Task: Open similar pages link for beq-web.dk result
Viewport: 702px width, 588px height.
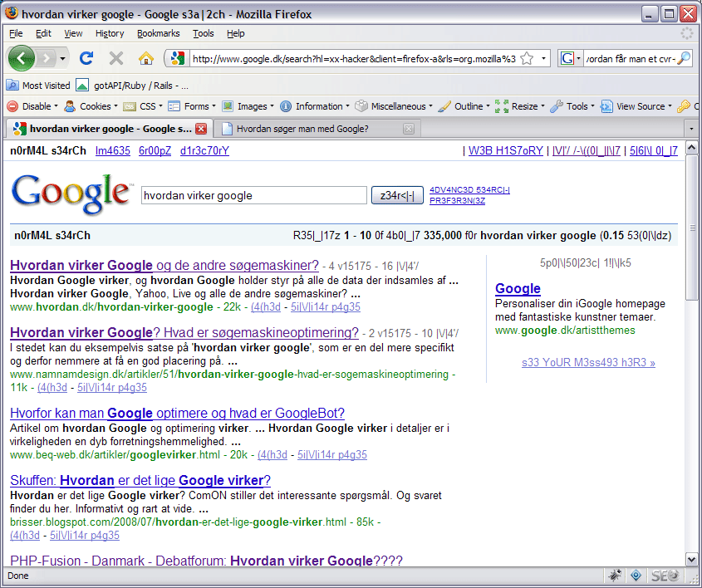Action: pyautogui.click(x=332, y=454)
